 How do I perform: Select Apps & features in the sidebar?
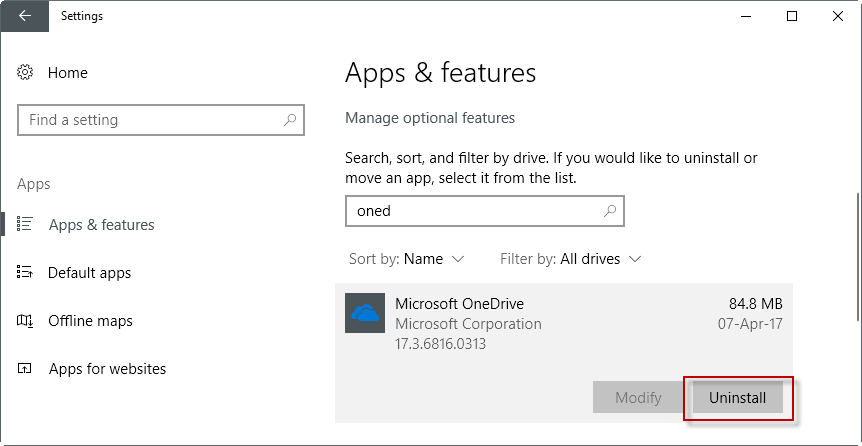tap(102, 224)
